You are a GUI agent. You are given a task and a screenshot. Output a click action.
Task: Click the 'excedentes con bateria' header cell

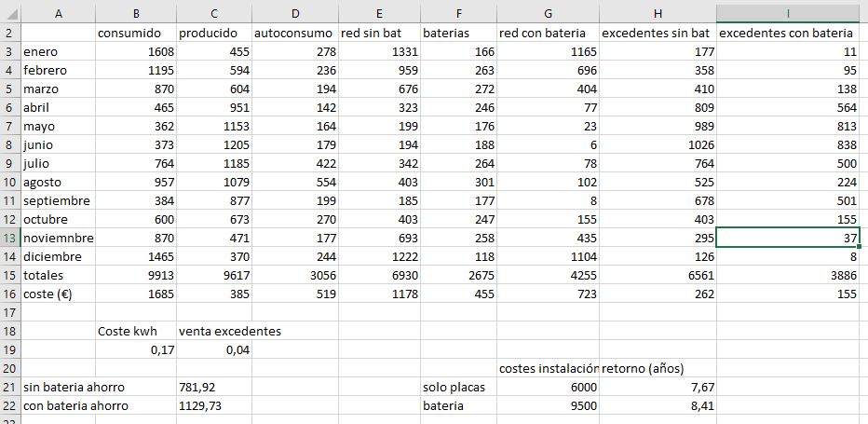click(788, 34)
